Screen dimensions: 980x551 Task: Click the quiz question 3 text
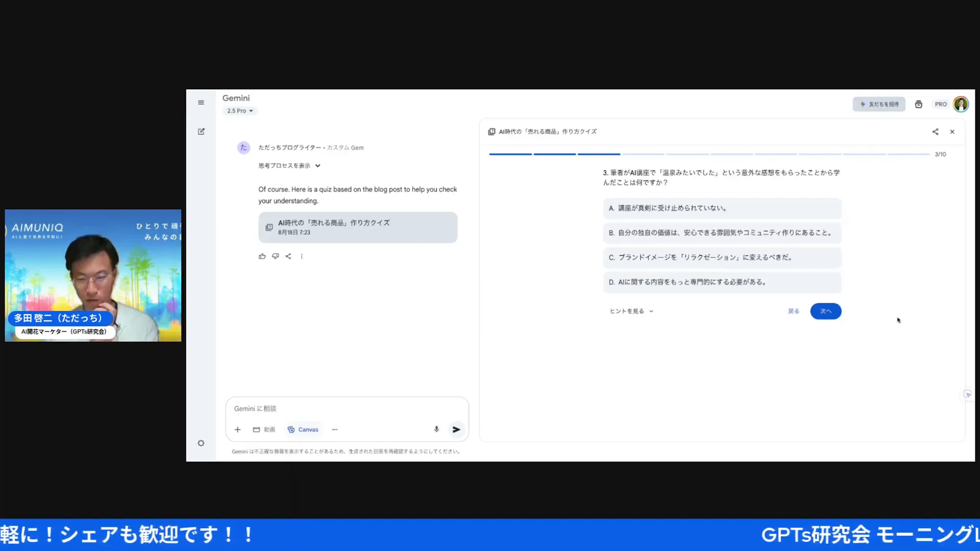[721, 178]
